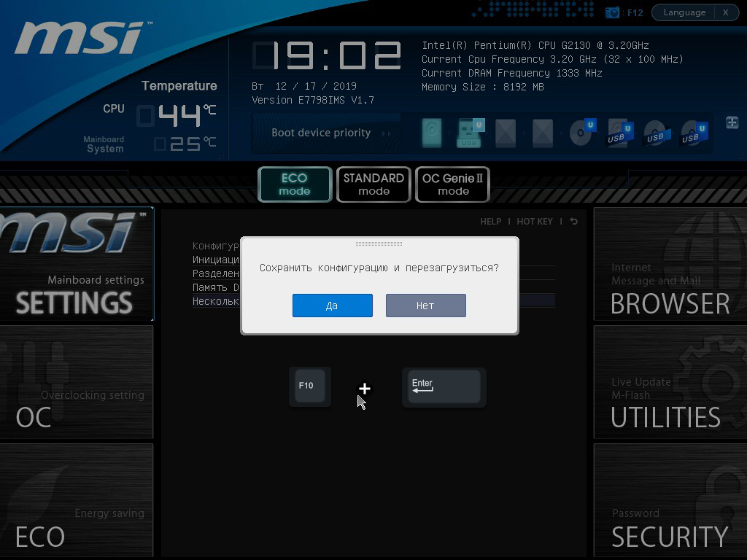747x560 pixels.
Task: Open the Language selector
Action: coord(684,12)
